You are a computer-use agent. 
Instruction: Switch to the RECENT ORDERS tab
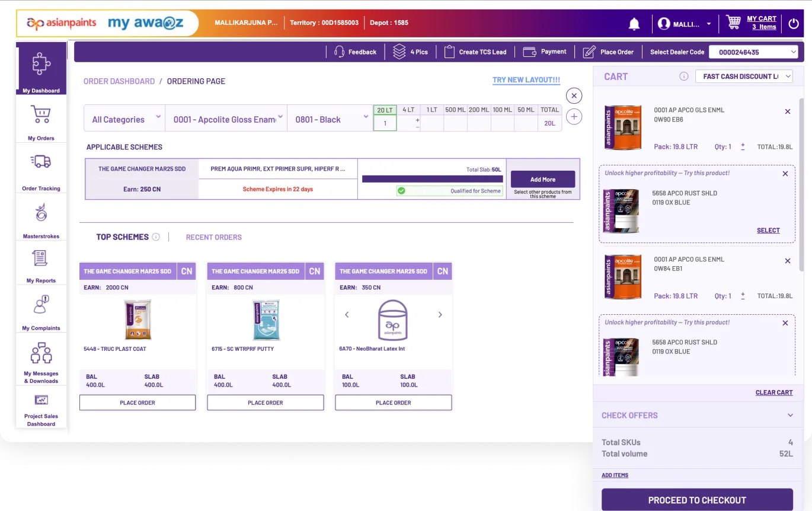tap(214, 237)
